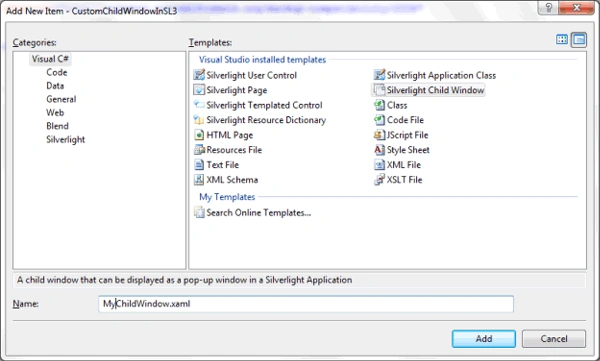This screenshot has width=600, height=361.
Task: Choose the Resources File template icon
Action: pos(199,150)
